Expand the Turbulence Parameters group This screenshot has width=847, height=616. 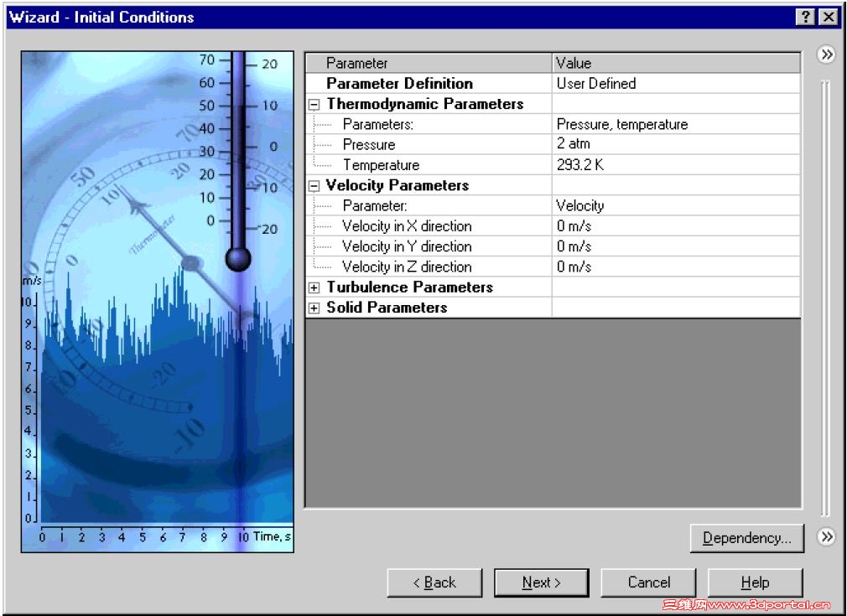click(314, 288)
